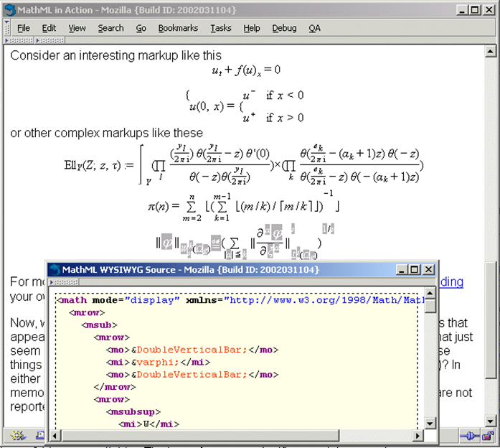Image resolution: width=500 pixels, height=448 pixels.
Task: Open the Debug menu
Action: click(284, 28)
